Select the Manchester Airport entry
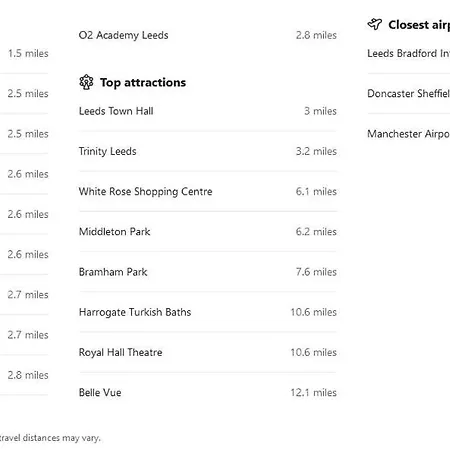This screenshot has height=450, width=450. 408,134
